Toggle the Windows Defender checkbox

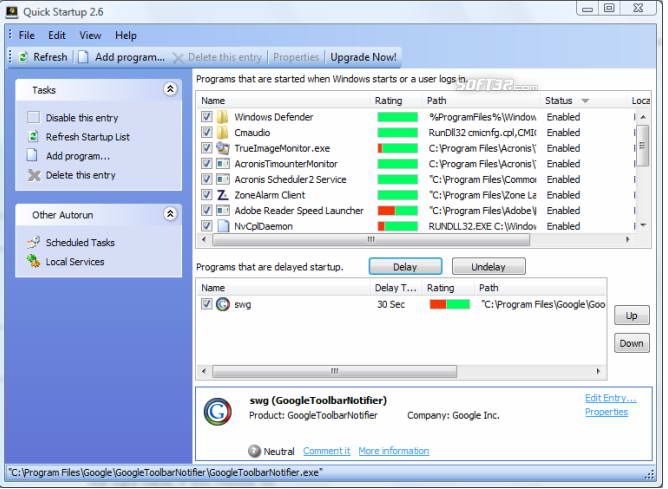(x=207, y=117)
